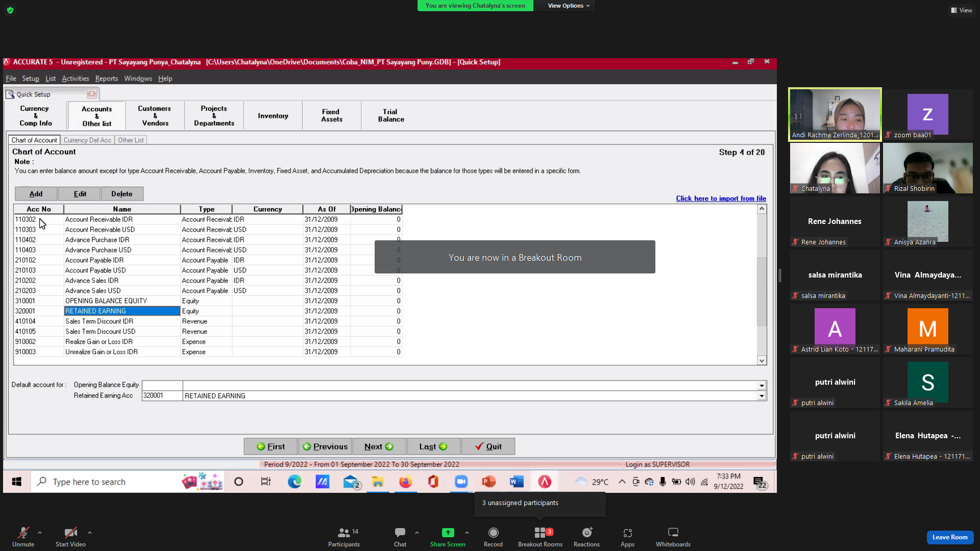Open Firefox in the taskbar

(x=405, y=482)
